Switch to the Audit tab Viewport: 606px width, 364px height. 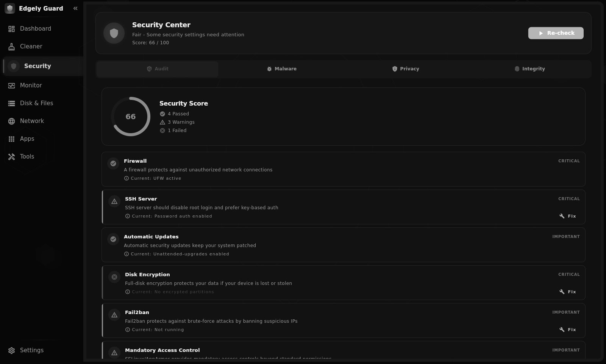(x=157, y=69)
